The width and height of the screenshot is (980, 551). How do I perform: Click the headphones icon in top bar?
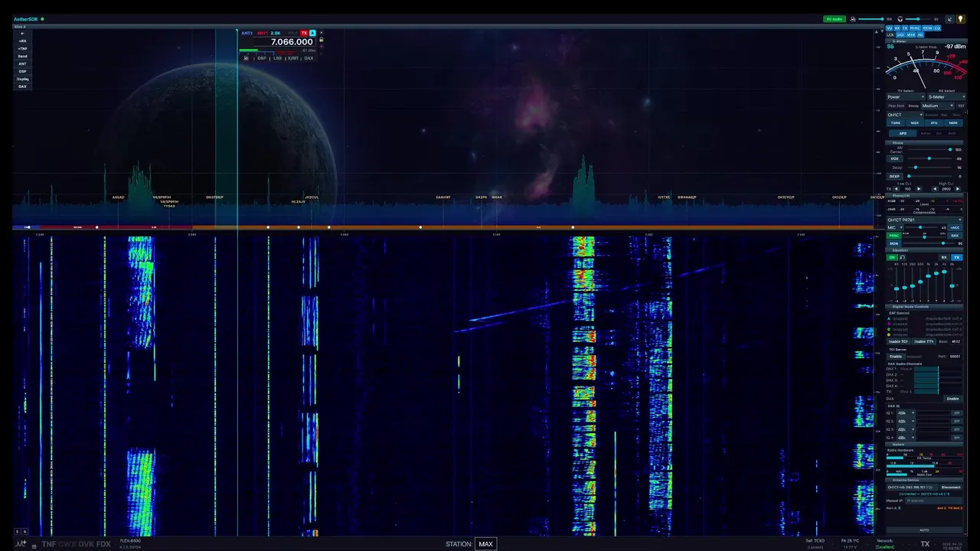(900, 19)
